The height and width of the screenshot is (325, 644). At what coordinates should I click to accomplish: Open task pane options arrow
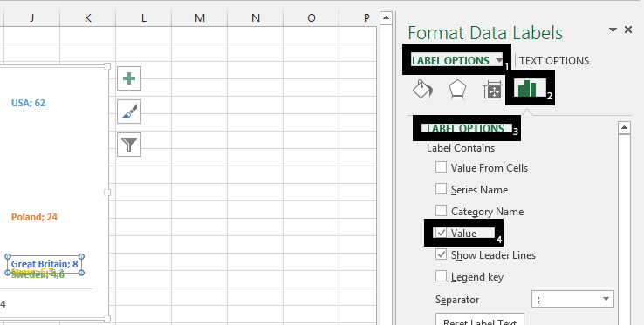tap(613, 30)
